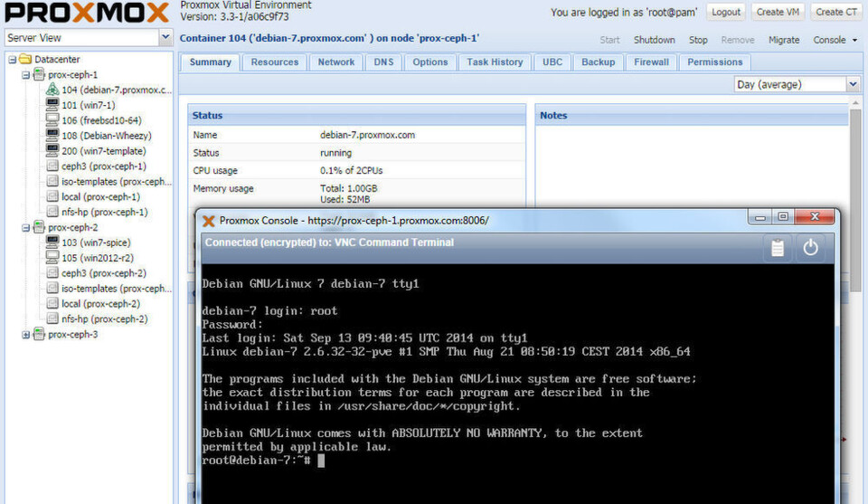Click the CPU usage value 0.1% of 2CPUs
Screen dimensions: 868x504
351,170
